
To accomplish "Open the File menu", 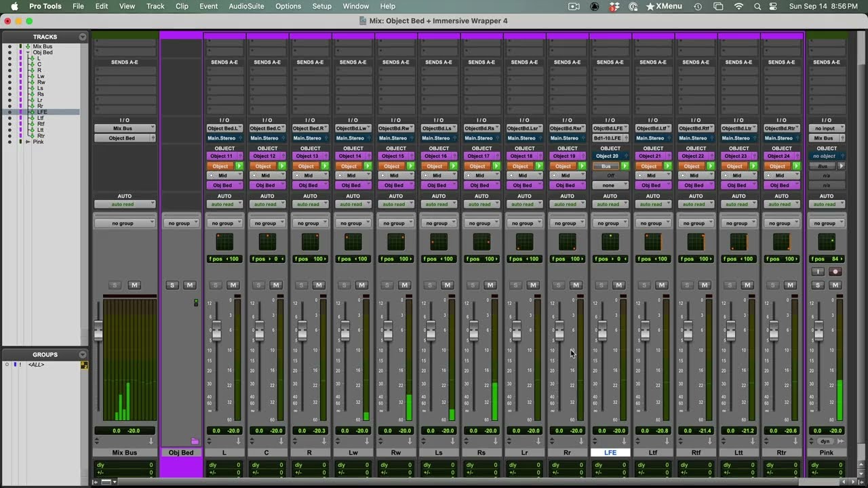I will click(78, 6).
